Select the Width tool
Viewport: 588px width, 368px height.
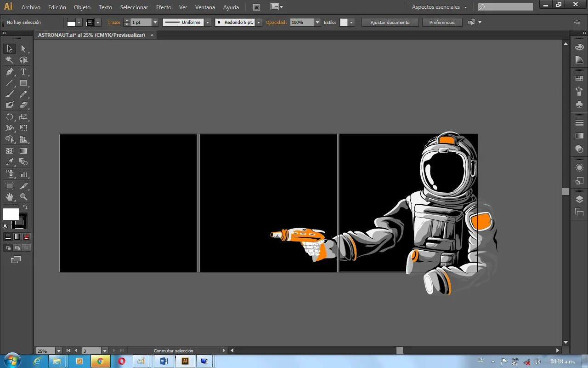pyautogui.click(x=10, y=128)
